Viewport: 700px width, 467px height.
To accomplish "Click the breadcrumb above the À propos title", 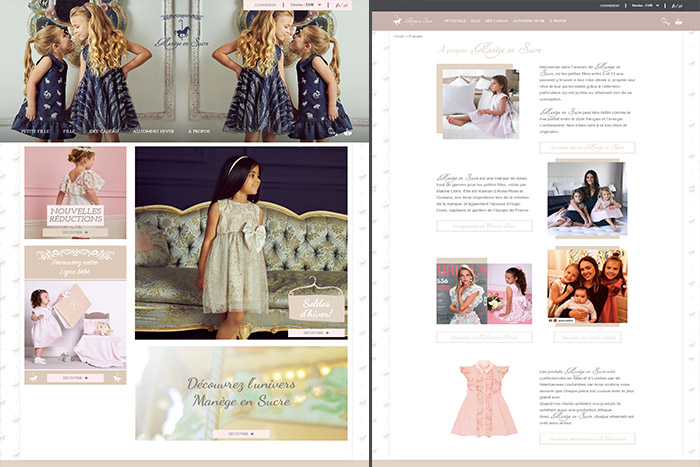I will point(407,36).
